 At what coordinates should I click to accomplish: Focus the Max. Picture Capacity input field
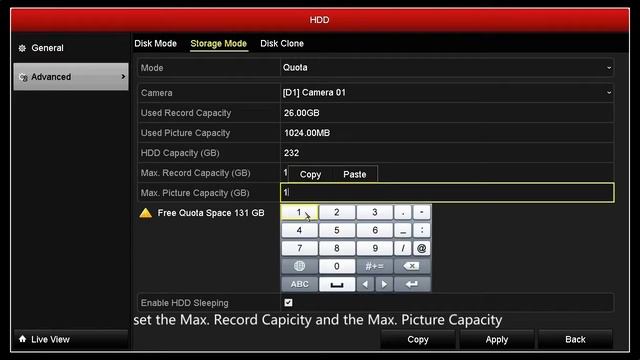pyautogui.click(x=447, y=193)
